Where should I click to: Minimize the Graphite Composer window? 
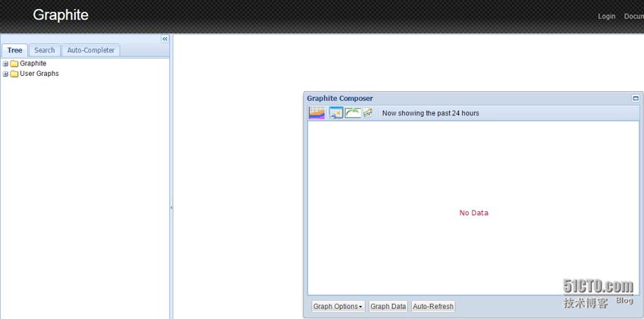(636, 98)
